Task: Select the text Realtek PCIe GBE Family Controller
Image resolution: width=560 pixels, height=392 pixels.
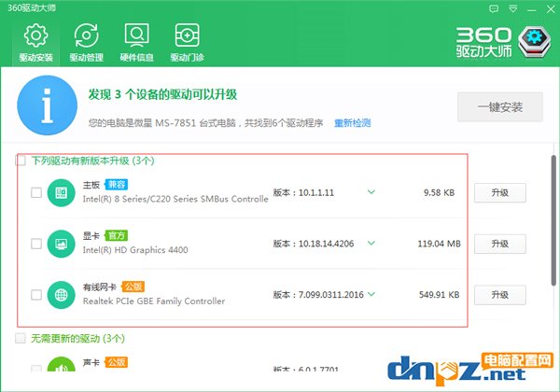Action: click(x=154, y=301)
